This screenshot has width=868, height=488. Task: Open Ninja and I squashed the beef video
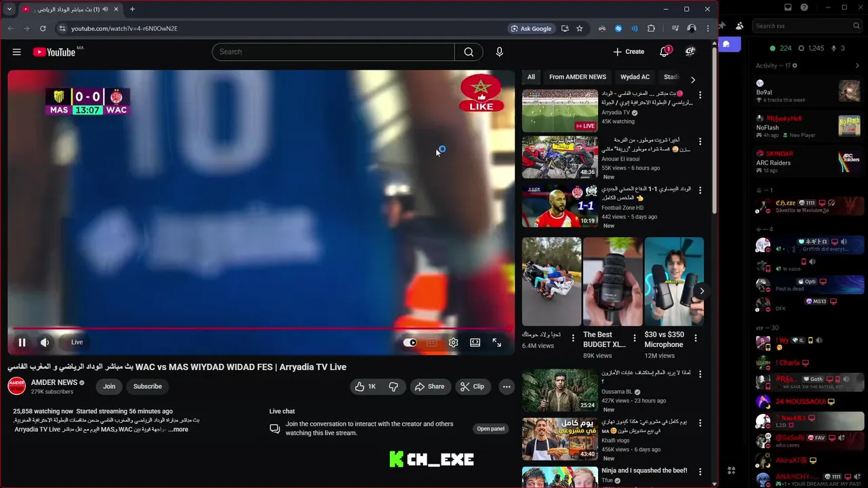pyautogui.click(x=560, y=477)
